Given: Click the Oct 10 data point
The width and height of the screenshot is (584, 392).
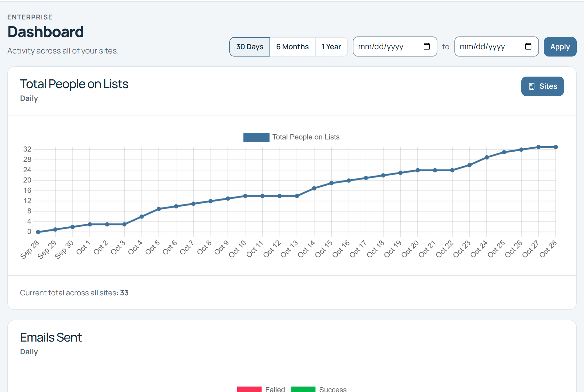Looking at the screenshot, I should pyautogui.click(x=245, y=196).
